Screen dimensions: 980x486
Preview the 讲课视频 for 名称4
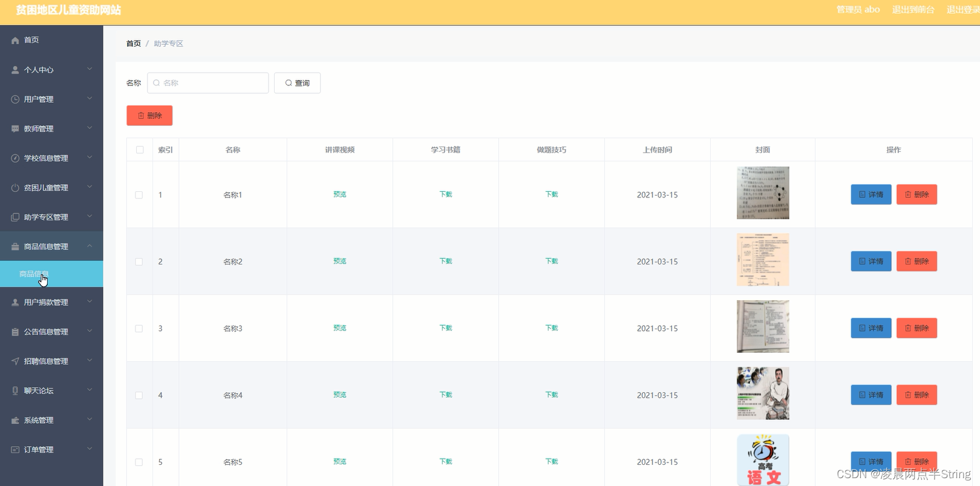(x=340, y=395)
